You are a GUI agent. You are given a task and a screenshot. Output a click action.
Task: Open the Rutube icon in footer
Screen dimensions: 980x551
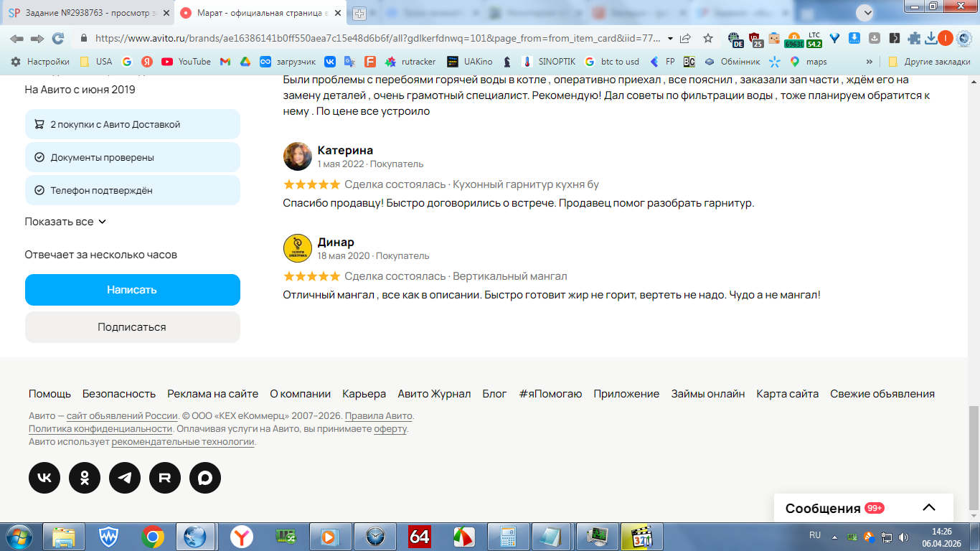point(165,478)
